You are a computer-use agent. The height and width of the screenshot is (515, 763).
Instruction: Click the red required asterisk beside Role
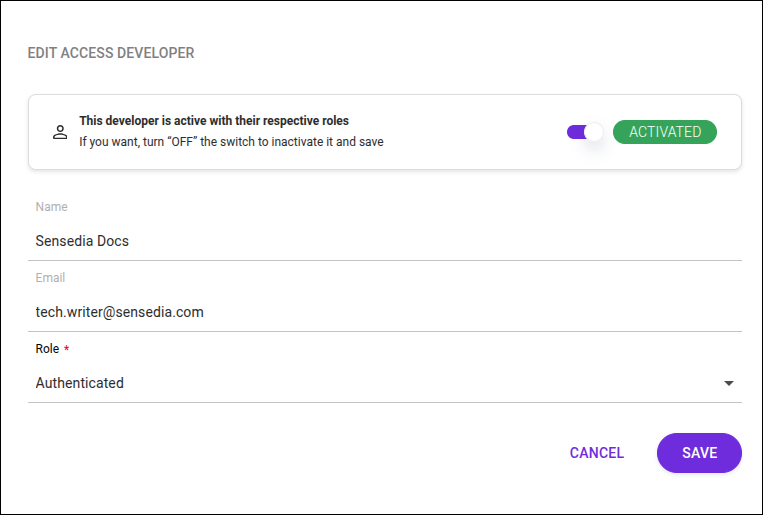[x=67, y=349]
